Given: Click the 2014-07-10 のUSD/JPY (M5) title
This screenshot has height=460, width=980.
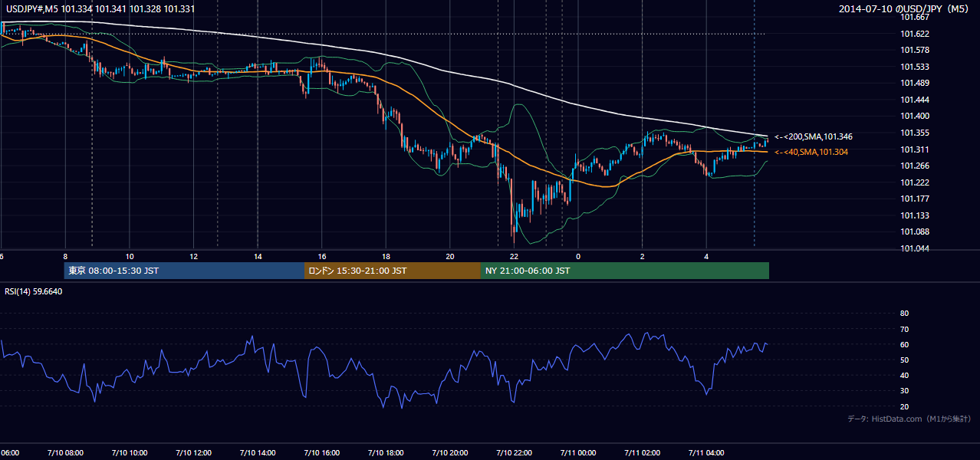Looking at the screenshot, I should click(905, 9).
